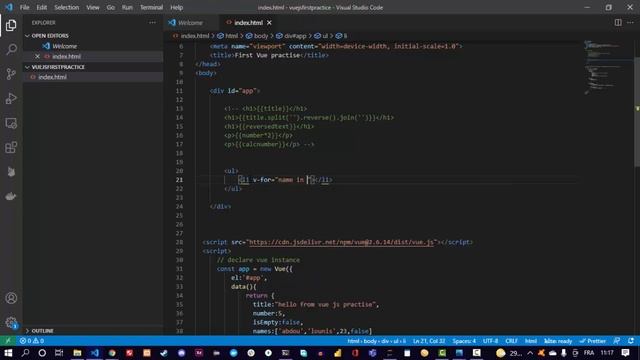Open the Selection menu
This screenshot has width=640, height=360.
point(67,7)
